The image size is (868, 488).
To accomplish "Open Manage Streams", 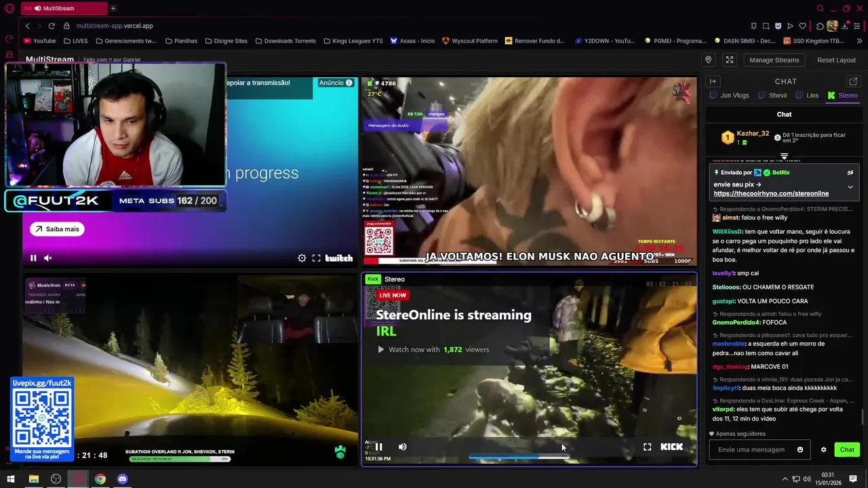I will coord(774,60).
